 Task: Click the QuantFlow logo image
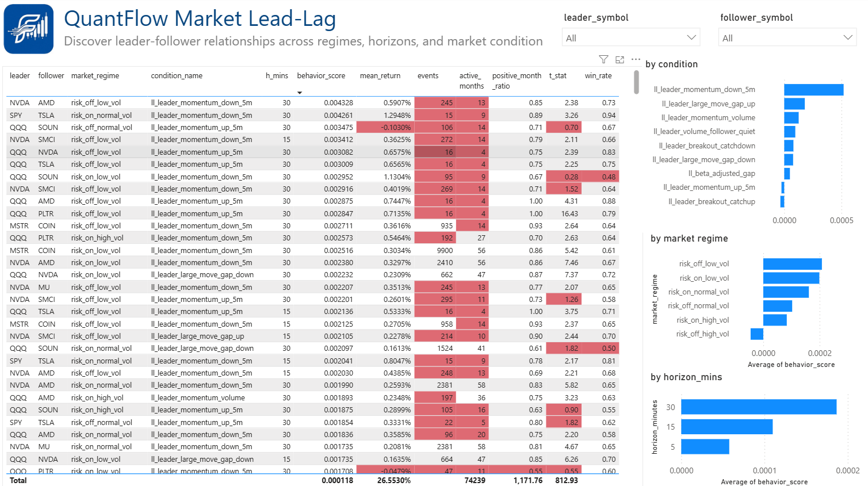pyautogui.click(x=29, y=29)
